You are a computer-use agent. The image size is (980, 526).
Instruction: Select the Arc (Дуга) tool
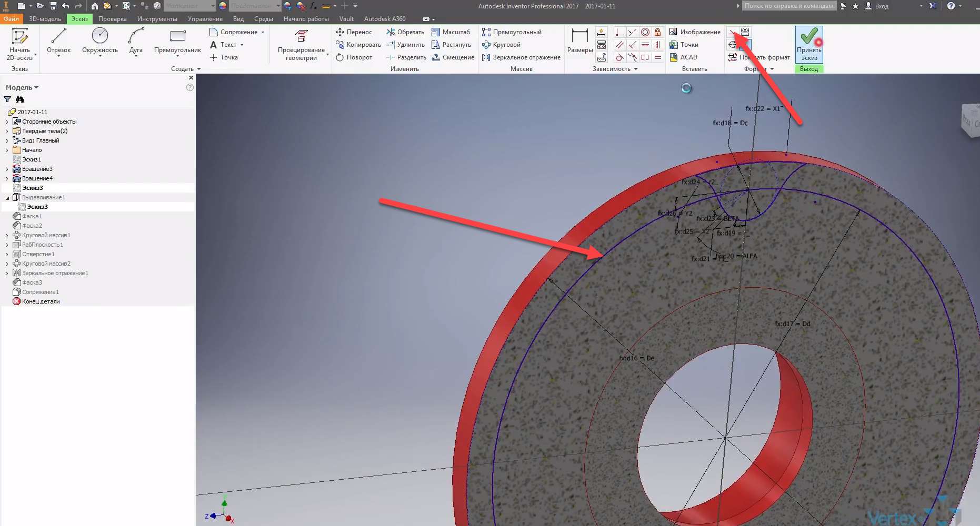tap(136, 42)
